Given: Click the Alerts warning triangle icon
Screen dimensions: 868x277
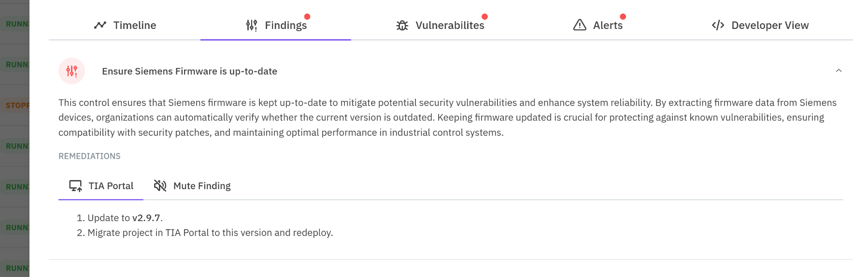Looking at the screenshot, I should coord(579,25).
